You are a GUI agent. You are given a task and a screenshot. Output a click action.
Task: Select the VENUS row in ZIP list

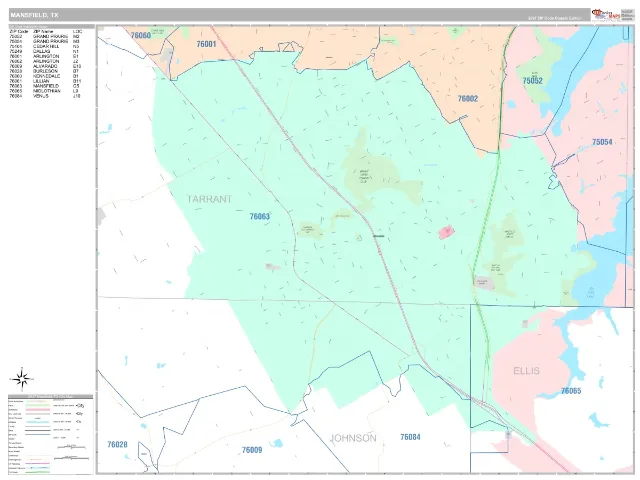45,96
